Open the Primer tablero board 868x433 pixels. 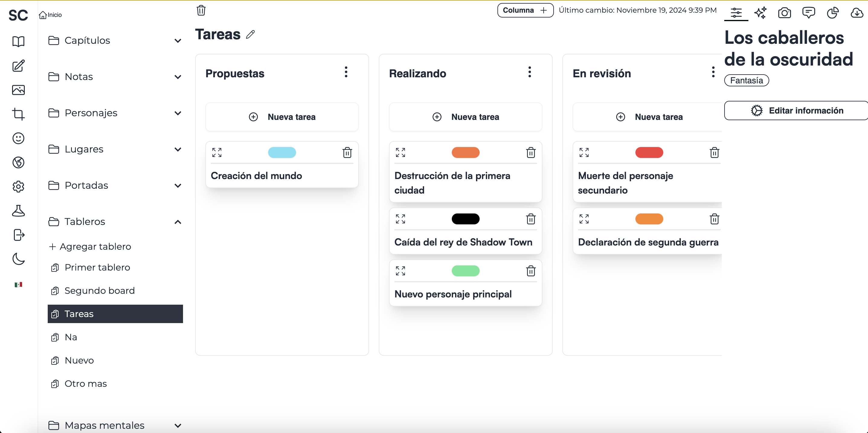pyautogui.click(x=115, y=268)
